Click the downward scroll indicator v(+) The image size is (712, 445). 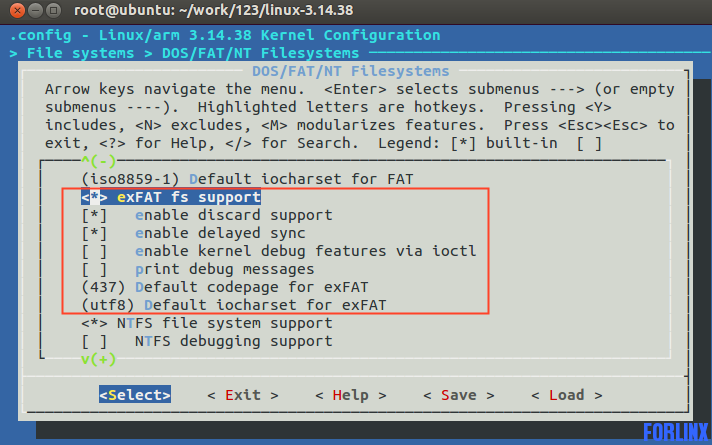[x=99, y=359]
